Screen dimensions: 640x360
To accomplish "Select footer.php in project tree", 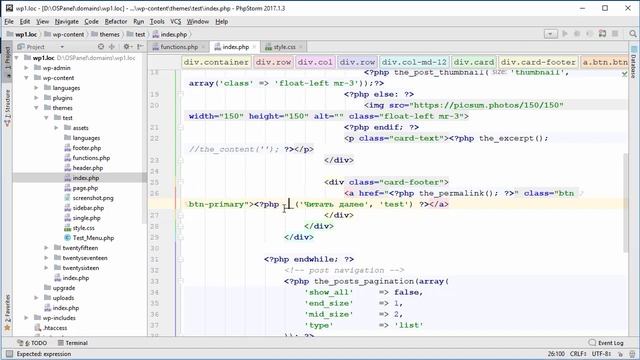I will click(x=87, y=148).
